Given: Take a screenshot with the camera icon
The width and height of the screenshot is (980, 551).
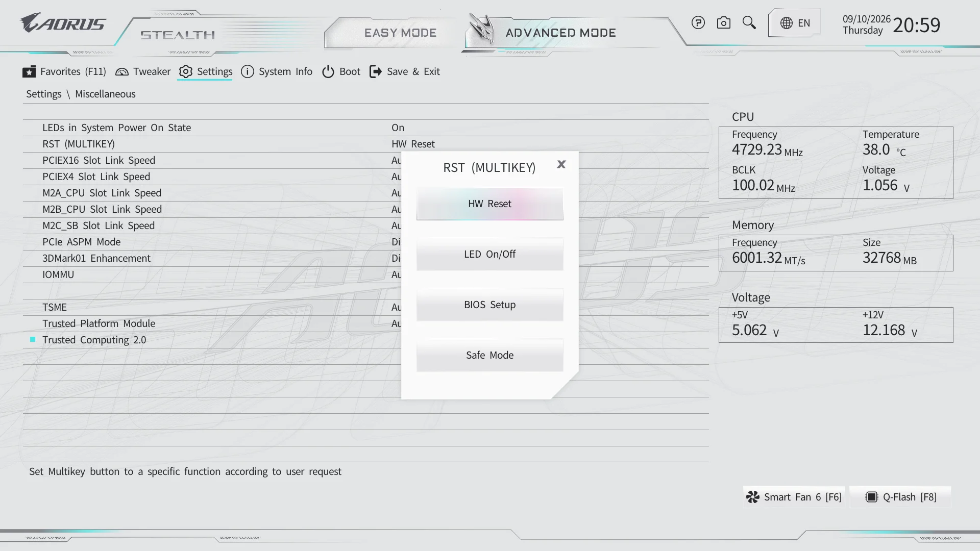Looking at the screenshot, I should tap(723, 23).
